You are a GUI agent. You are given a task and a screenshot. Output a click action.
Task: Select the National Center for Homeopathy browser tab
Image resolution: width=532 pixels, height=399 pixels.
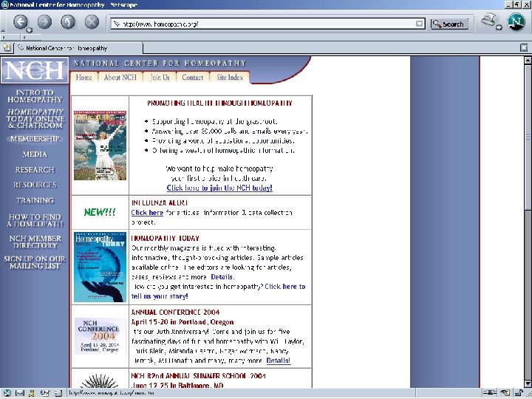[78, 48]
